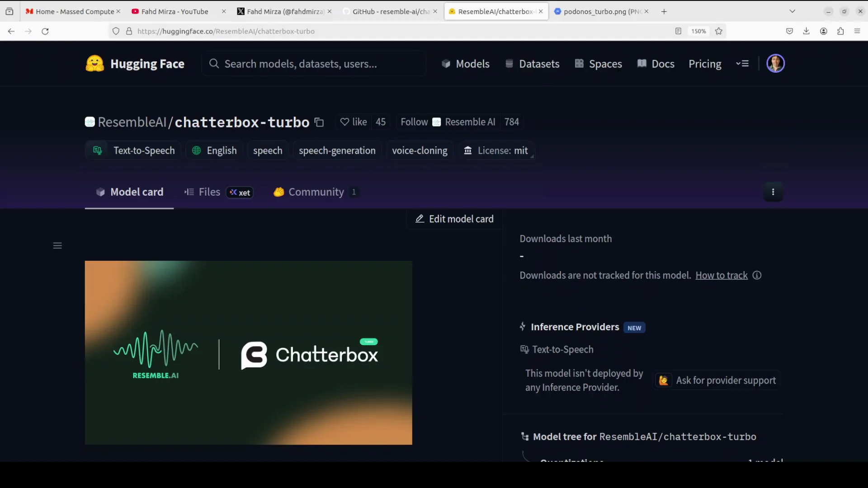Click the Hugging Face logo

point(94,63)
